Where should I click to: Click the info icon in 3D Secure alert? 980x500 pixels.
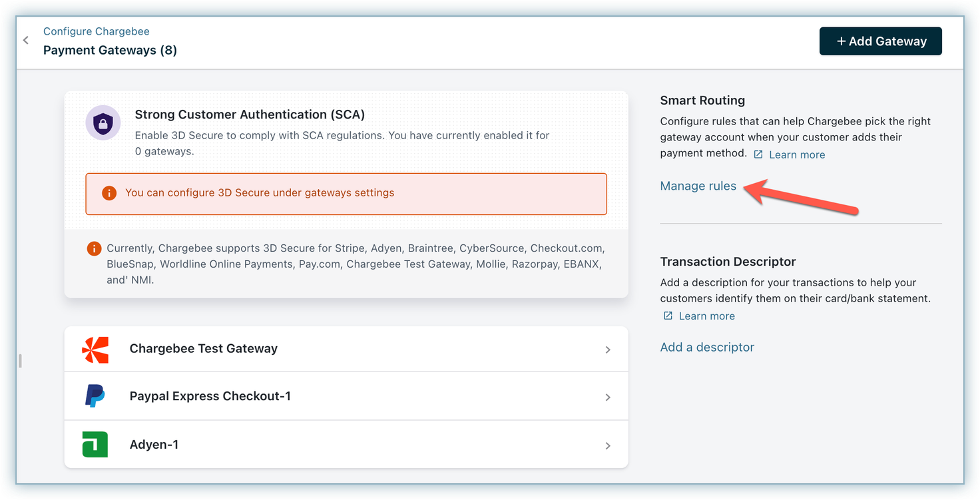click(109, 193)
